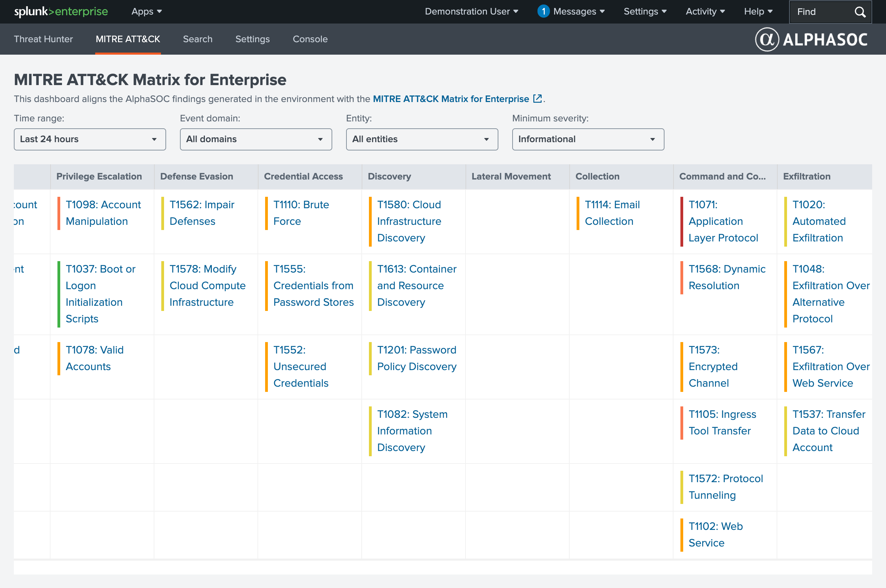Viewport: 886px width, 588px height.
Task: Open the Apps menu
Action: (147, 12)
